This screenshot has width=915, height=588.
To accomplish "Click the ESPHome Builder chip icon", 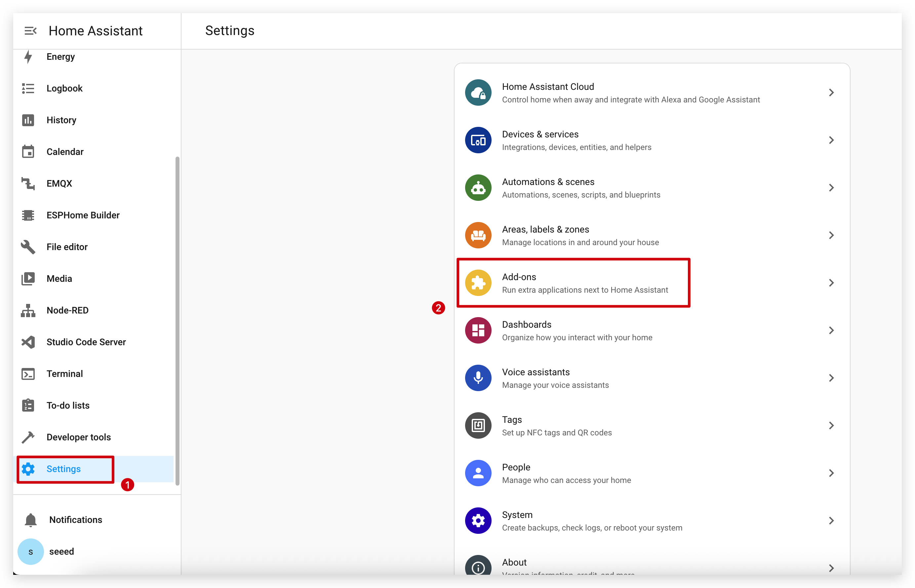I will coord(28,215).
